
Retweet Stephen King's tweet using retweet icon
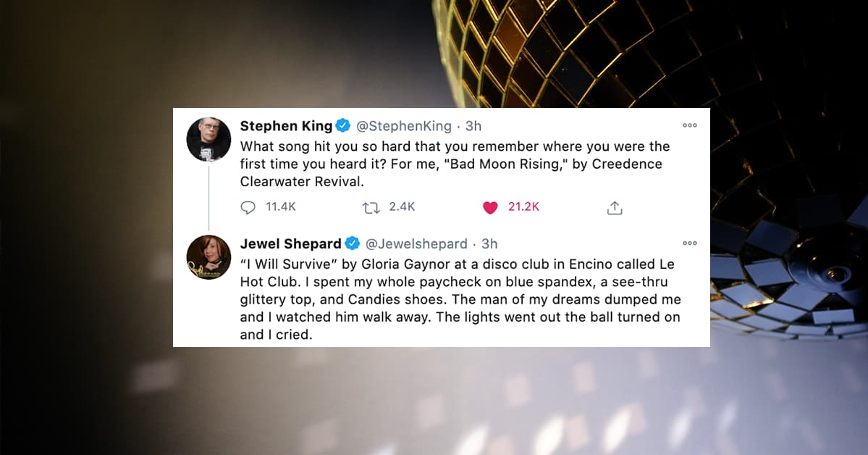click(x=371, y=207)
